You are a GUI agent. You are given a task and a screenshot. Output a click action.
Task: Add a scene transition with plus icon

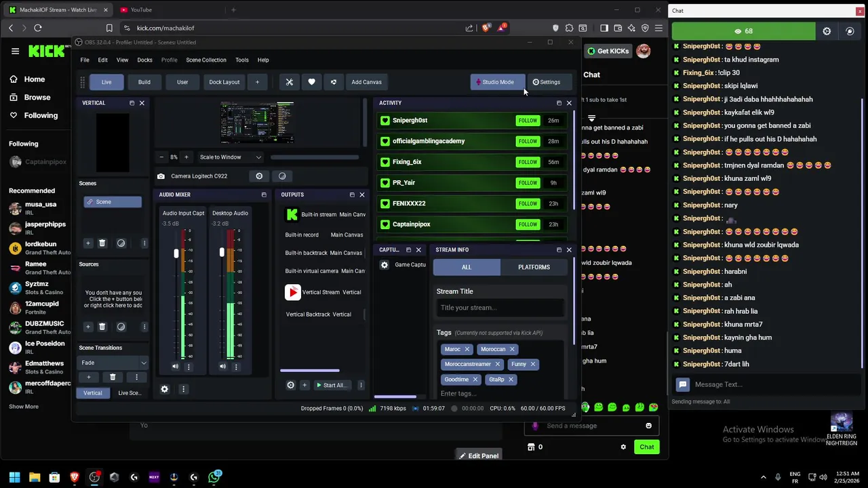pos(88,378)
